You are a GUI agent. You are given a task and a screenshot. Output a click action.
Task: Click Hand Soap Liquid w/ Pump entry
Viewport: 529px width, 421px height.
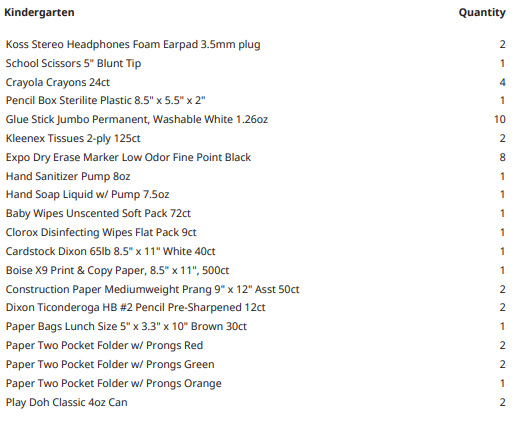point(87,195)
